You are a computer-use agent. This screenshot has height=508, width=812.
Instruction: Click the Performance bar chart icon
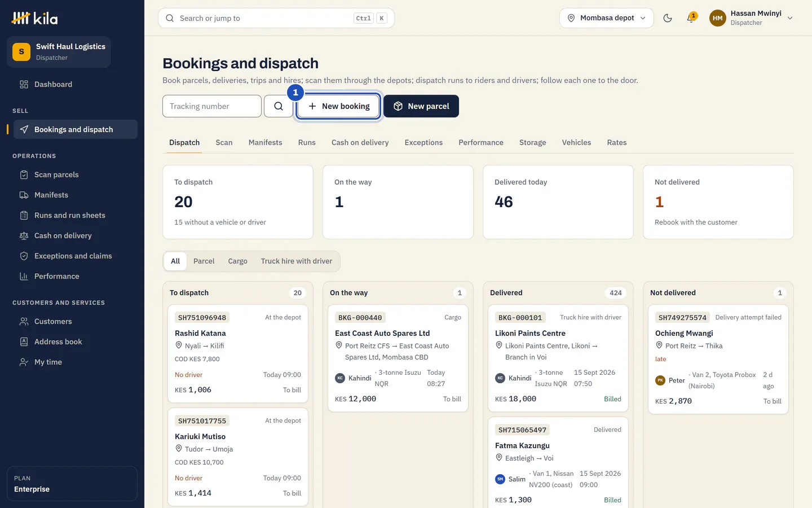[x=24, y=277]
